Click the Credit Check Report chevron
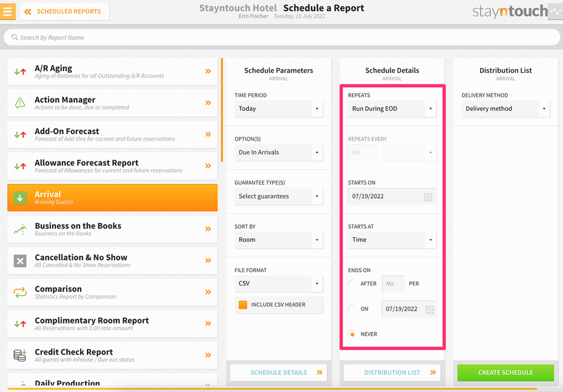The height and width of the screenshot is (392, 563). (x=208, y=355)
